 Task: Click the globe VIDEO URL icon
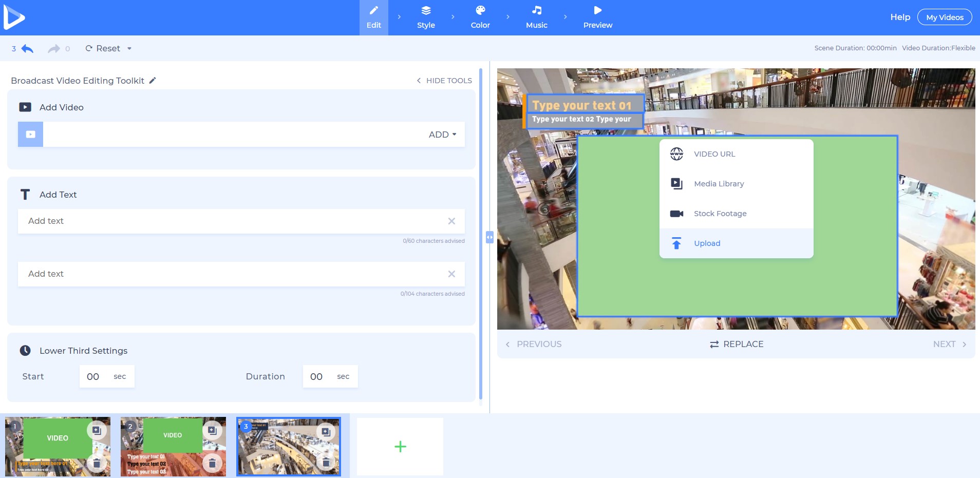676,154
